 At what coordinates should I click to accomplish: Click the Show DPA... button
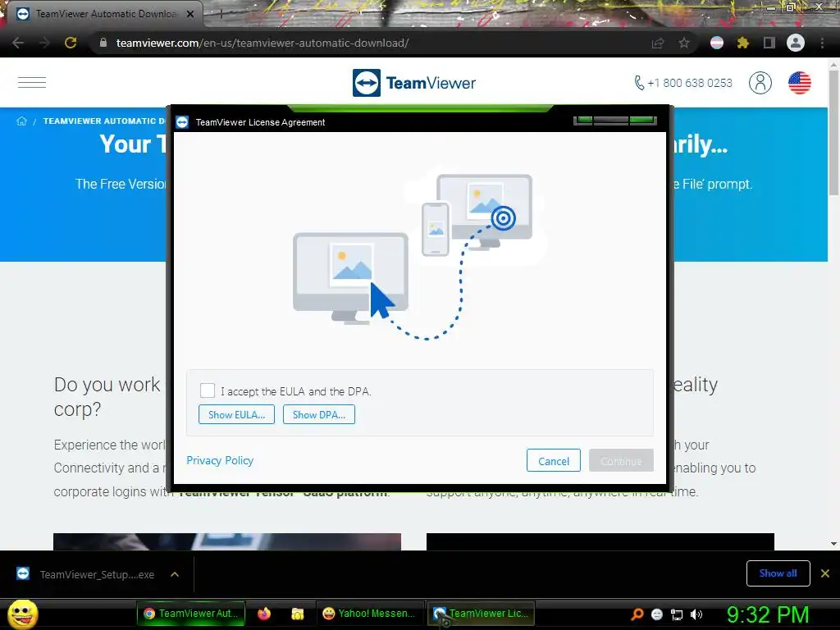click(x=319, y=414)
